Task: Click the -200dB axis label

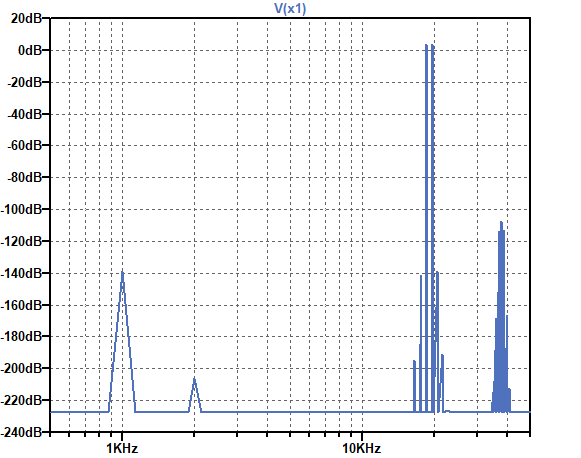Action: [x=21, y=368]
